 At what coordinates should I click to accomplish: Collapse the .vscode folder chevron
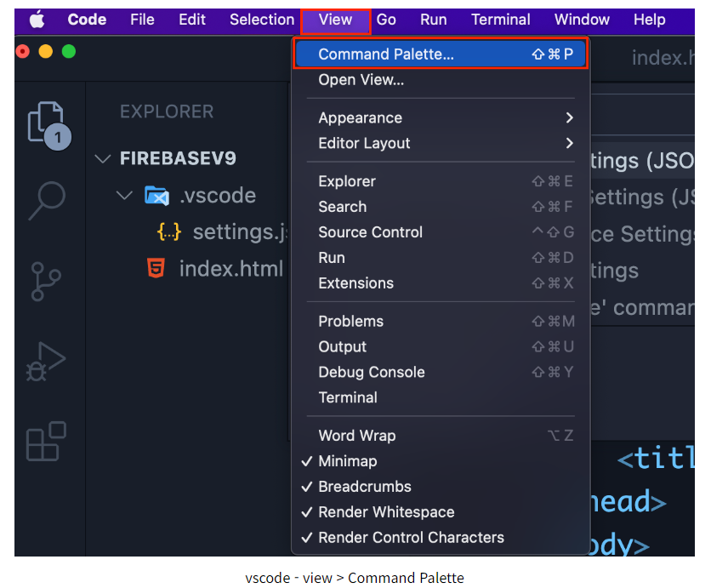pos(124,196)
